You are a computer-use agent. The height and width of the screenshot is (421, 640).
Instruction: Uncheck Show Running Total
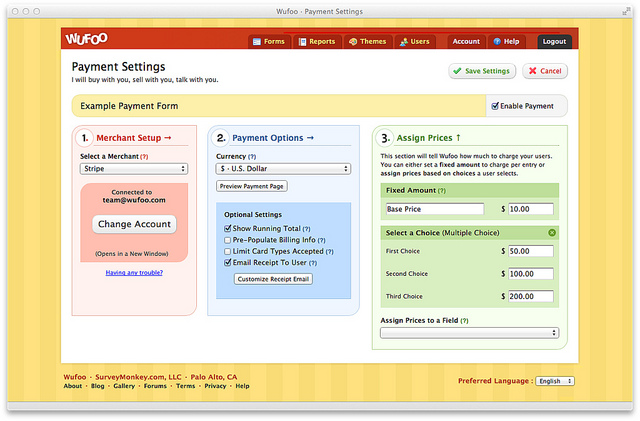(x=228, y=229)
